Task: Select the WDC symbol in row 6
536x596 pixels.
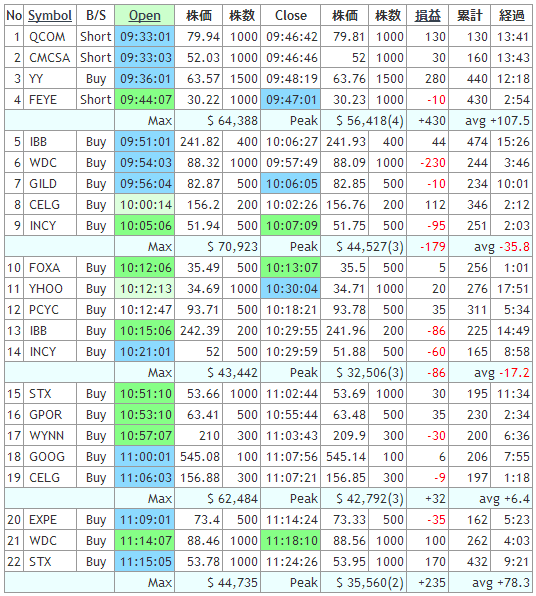Action: tap(50, 163)
